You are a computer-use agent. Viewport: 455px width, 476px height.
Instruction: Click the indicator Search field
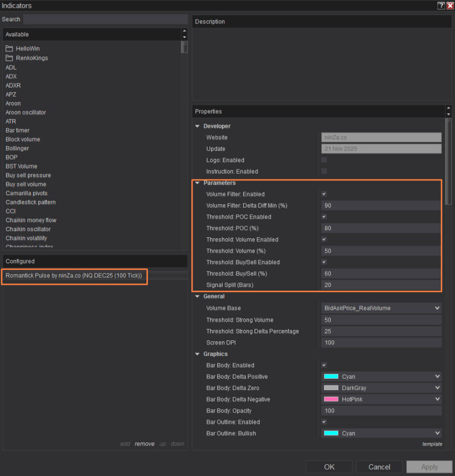click(x=105, y=19)
